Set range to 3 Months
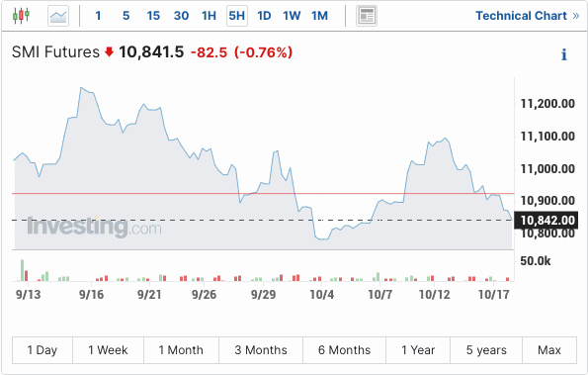 [x=261, y=350]
